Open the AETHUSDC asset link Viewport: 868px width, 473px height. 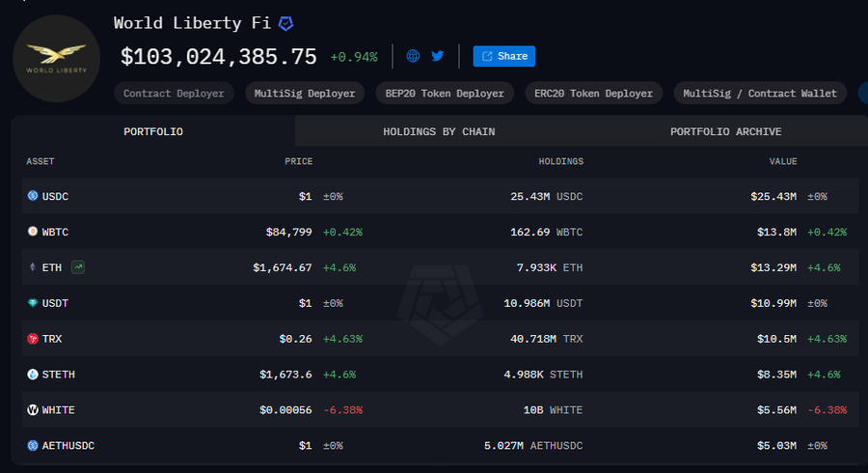point(68,446)
